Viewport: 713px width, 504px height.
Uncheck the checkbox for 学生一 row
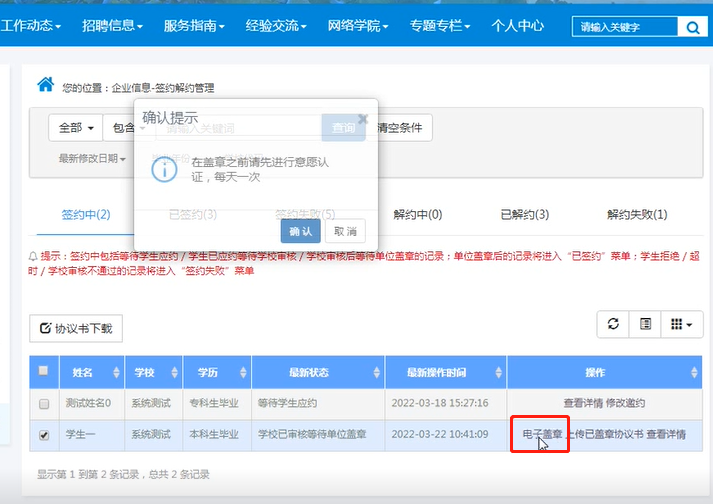[x=43, y=435]
